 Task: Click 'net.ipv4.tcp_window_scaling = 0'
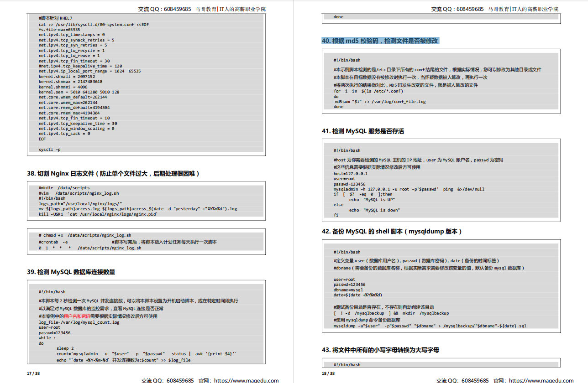pyautogui.click(x=77, y=129)
